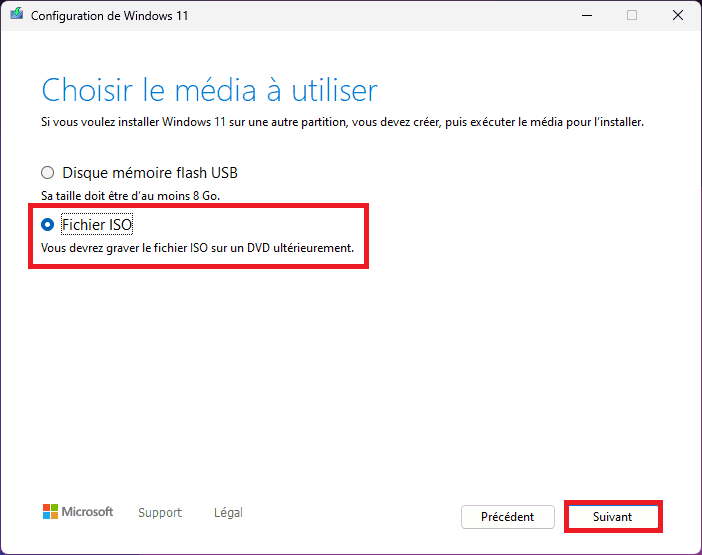This screenshot has height=555, width=702.
Task: Click the text 'Vous devrez graver le fichier ISO'
Action: click(124, 248)
